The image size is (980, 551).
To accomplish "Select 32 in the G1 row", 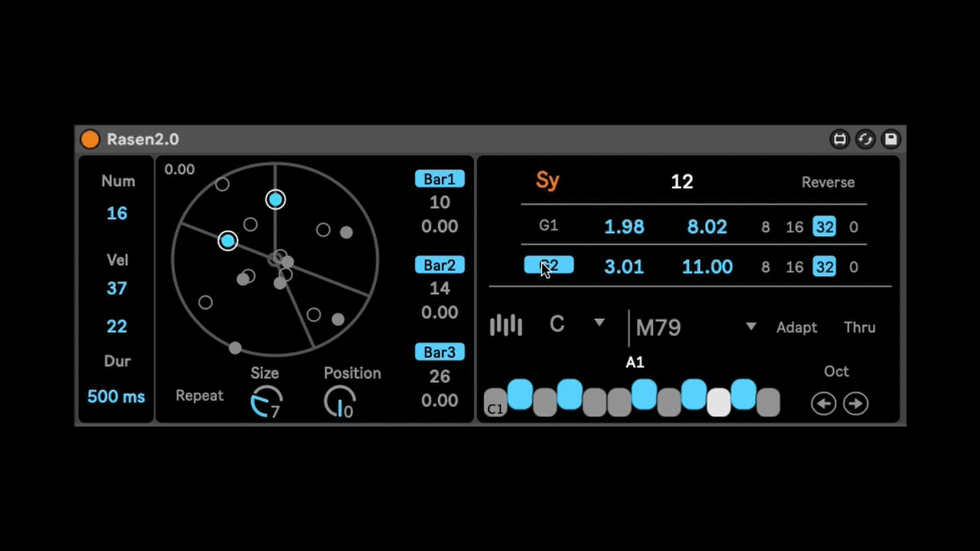I will 824,227.
